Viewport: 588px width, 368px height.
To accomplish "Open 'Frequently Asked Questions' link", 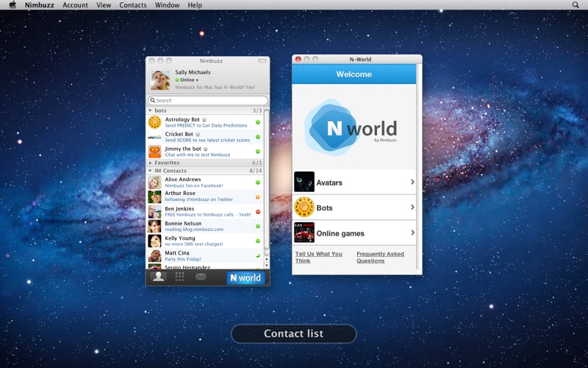I will (x=380, y=257).
